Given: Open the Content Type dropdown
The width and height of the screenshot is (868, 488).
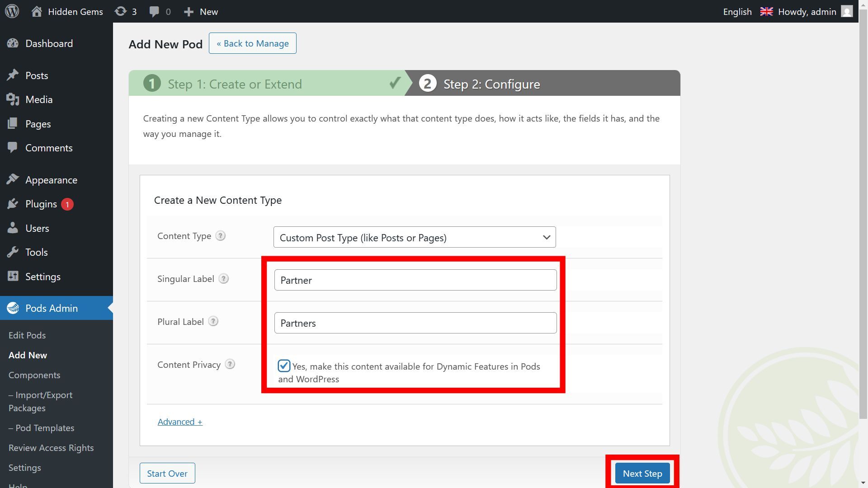Looking at the screenshot, I should coord(415,237).
